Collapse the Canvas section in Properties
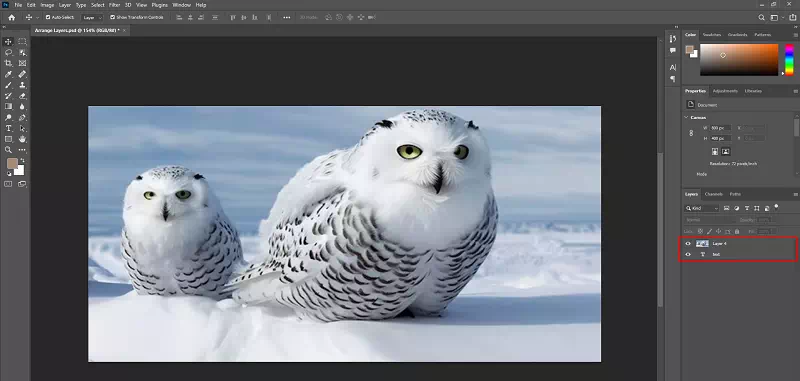The image size is (800, 381). tap(686, 117)
